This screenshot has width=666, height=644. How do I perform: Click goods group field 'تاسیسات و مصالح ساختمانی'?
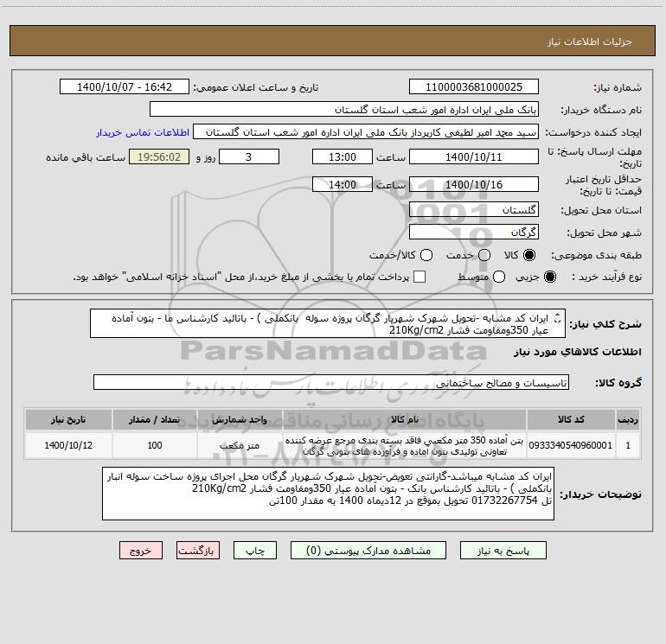pyautogui.click(x=331, y=382)
